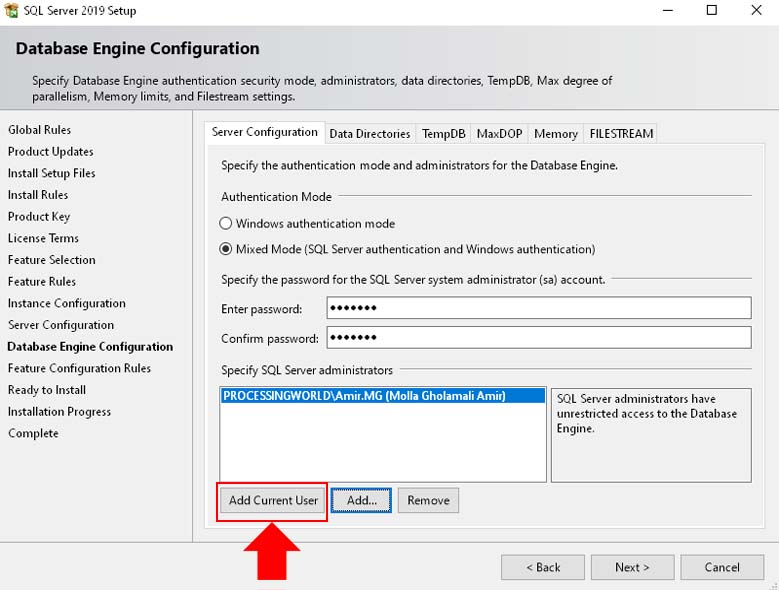
Task: Minimize the SQL Server 2019 Setup window
Action: [x=668, y=10]
